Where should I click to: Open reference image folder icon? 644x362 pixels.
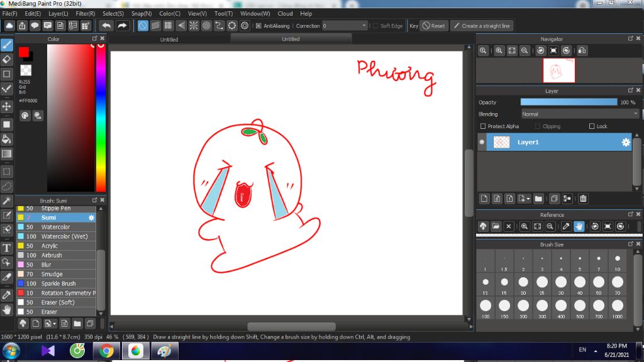pos(496,226)
